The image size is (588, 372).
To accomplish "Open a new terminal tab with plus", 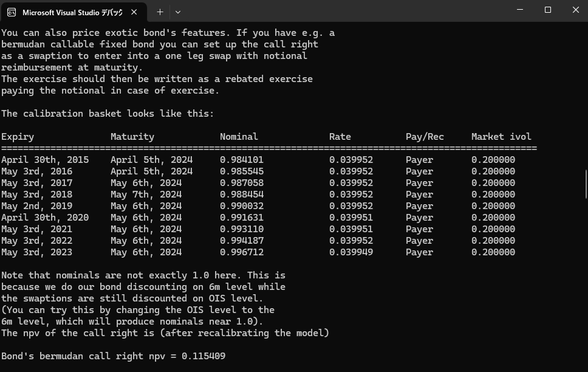I will tap(160, 12).
